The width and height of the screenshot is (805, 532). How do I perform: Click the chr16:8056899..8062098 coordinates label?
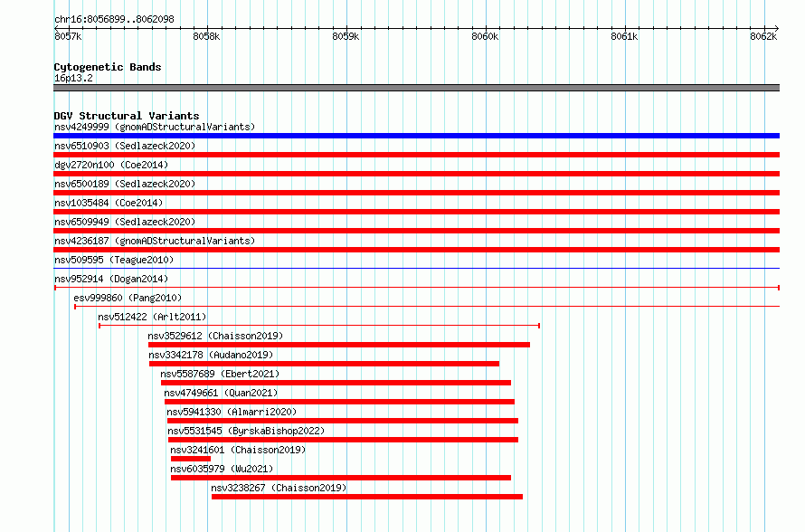(114, 20)
